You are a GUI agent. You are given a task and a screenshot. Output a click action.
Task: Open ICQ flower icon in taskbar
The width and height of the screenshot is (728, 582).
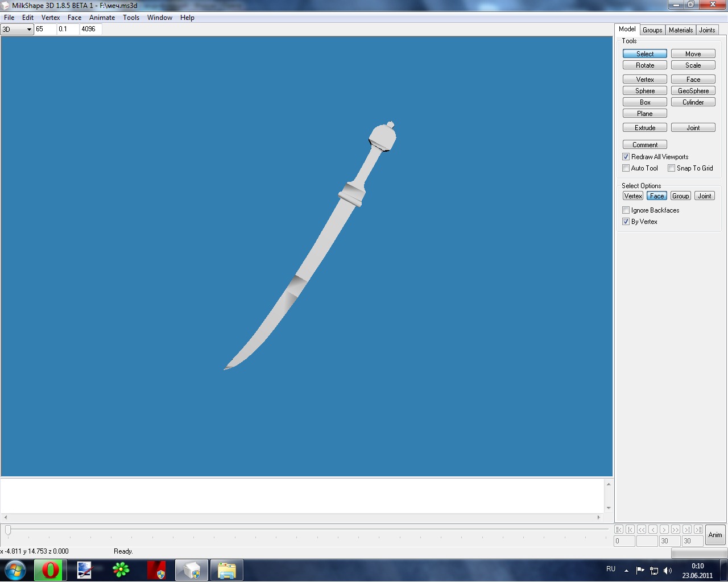[121, 570]
